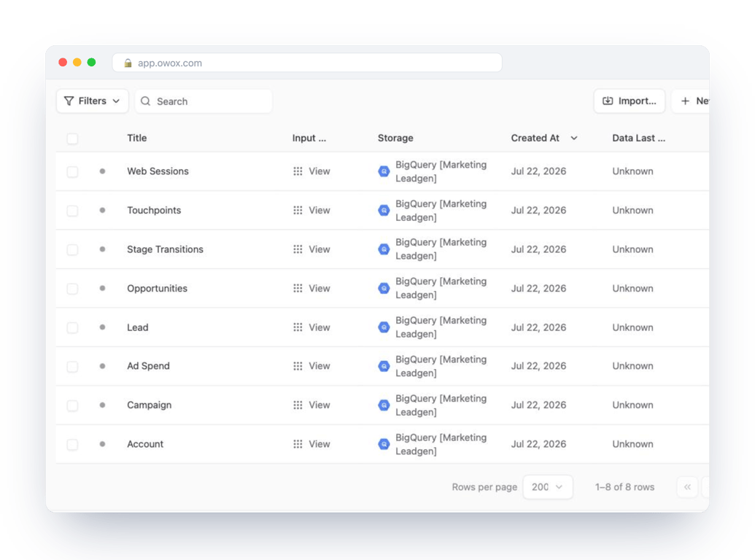Image resolution: width=755 pixels, height=560 pixels.
Task: Click the BigQuery icon in the Web Sessions row
Action: (384, 171)
